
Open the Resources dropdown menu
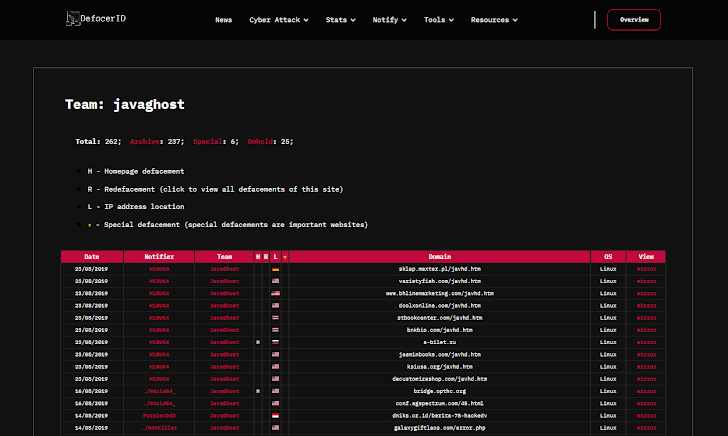point(494,20)
